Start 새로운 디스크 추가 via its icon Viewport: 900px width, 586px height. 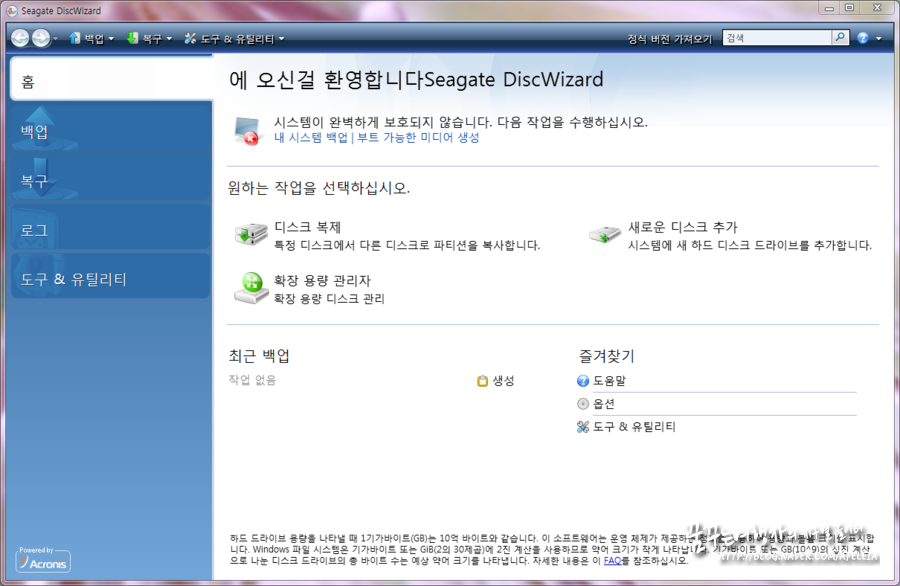605,234
